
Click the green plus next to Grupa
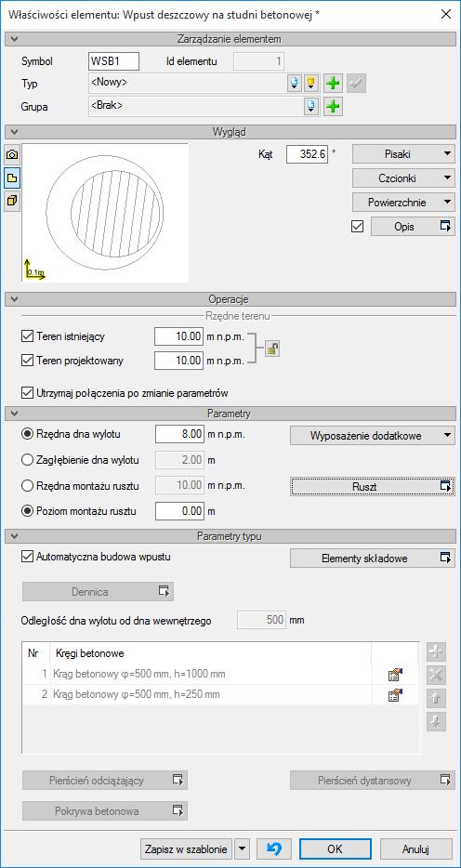point(333,106)
